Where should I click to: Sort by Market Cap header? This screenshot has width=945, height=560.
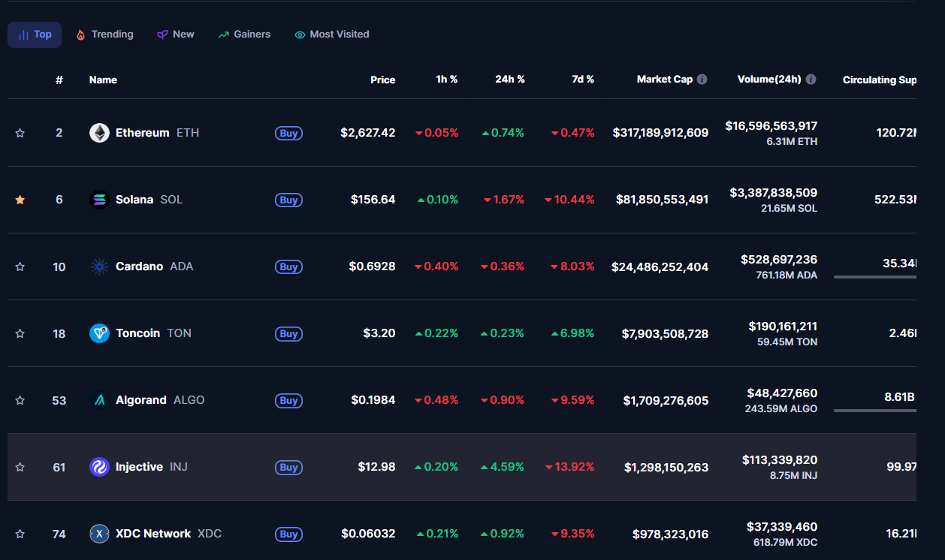(665, 80)
